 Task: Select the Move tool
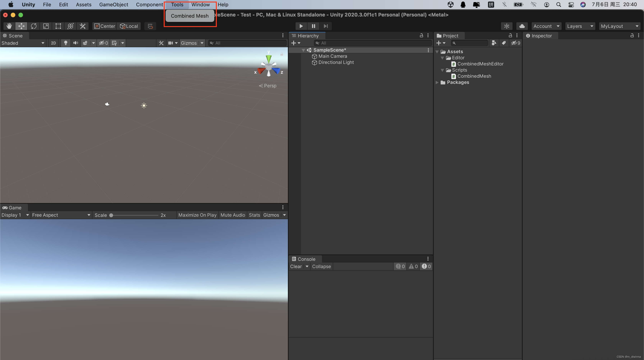pyautogui.click(x=21, y=26)
